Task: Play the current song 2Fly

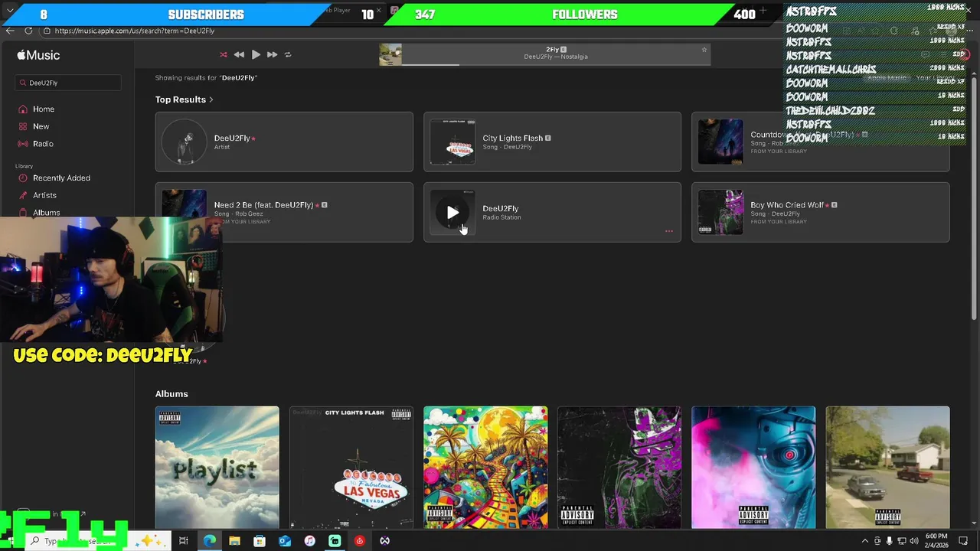Action: coord(256,54)
